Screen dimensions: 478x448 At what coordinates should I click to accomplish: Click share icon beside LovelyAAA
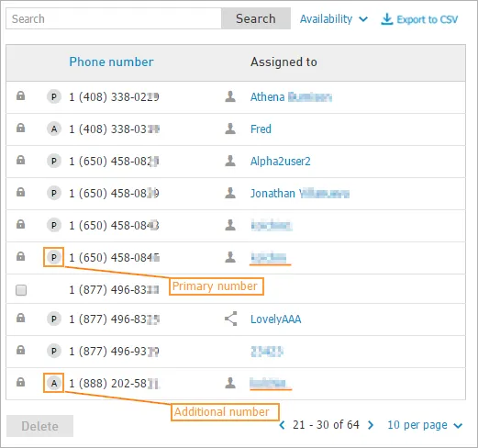(x=231, y=319)
